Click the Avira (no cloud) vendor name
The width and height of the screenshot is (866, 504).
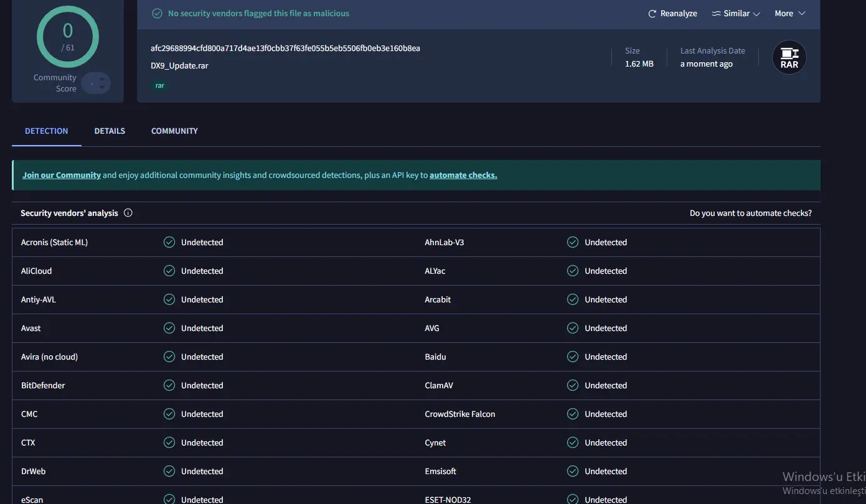[50, 357]
